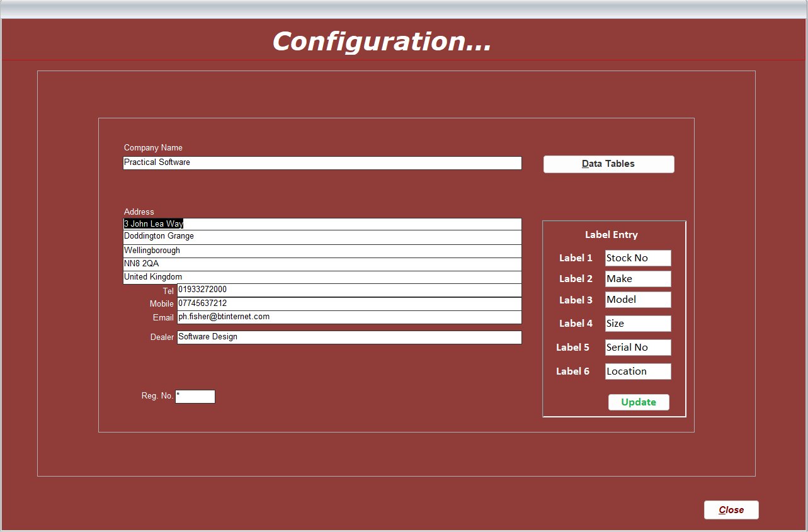Click the 'Wellingborough' address line
This screenshot has width=808, height=532.
point(322,250)
